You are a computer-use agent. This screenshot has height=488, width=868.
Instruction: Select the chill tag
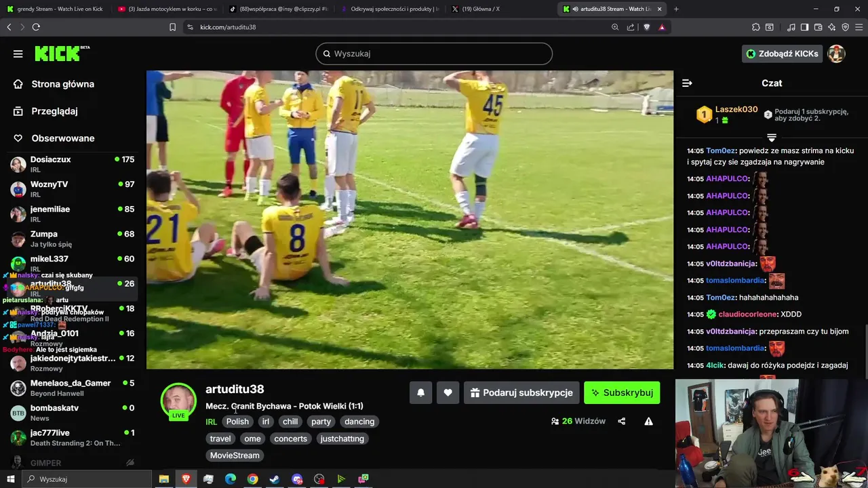point(290,422)
